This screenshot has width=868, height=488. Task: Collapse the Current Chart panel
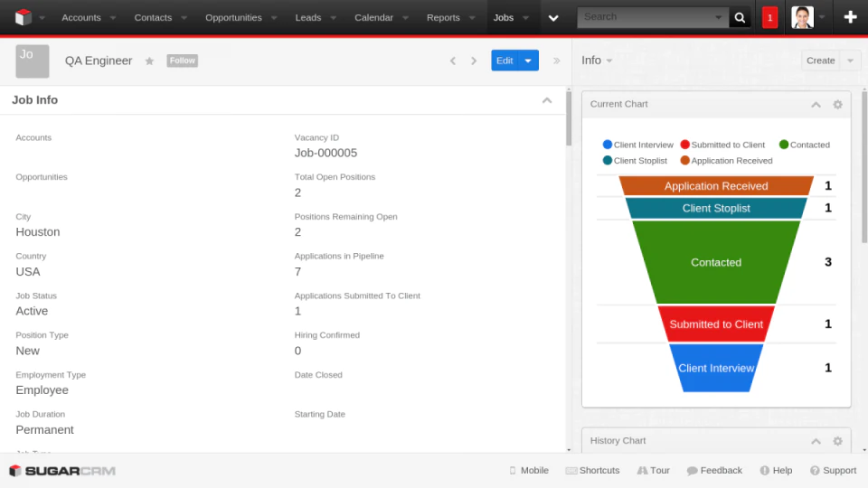[x=816, y=105]
